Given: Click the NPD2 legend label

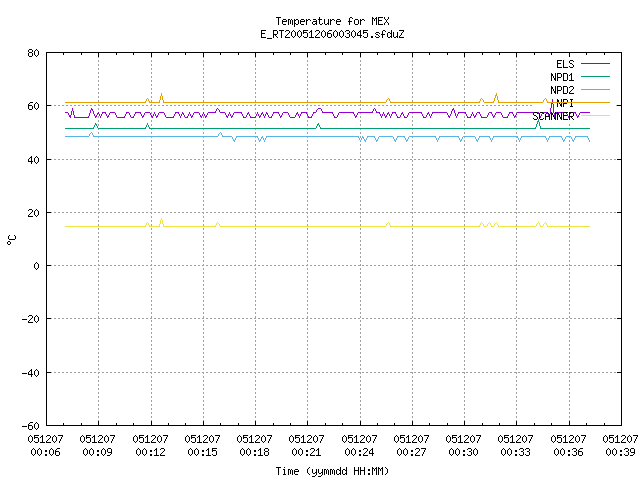Looking at the screenshot, I should [x=562, y=90].
